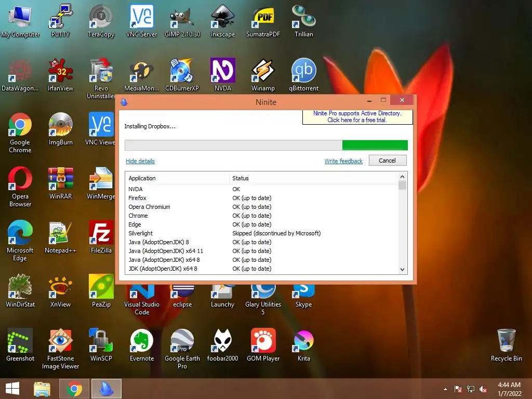Select Opera Browser desktop icon
The image size is (532, 399).
[x=20, y=187]
